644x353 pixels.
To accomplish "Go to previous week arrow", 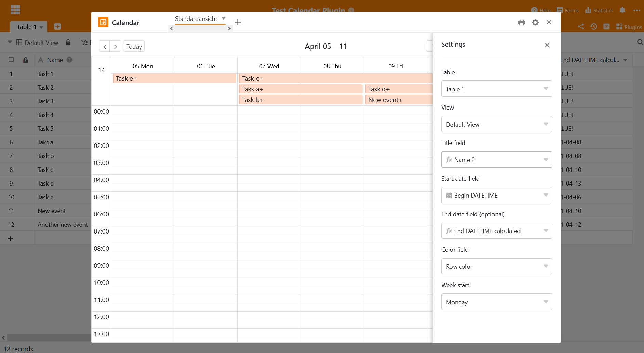I will click(x=105, y=47).
